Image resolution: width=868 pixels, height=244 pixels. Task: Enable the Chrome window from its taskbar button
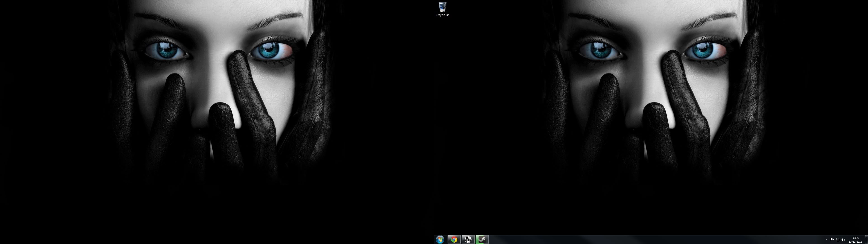tap(454, 240)
